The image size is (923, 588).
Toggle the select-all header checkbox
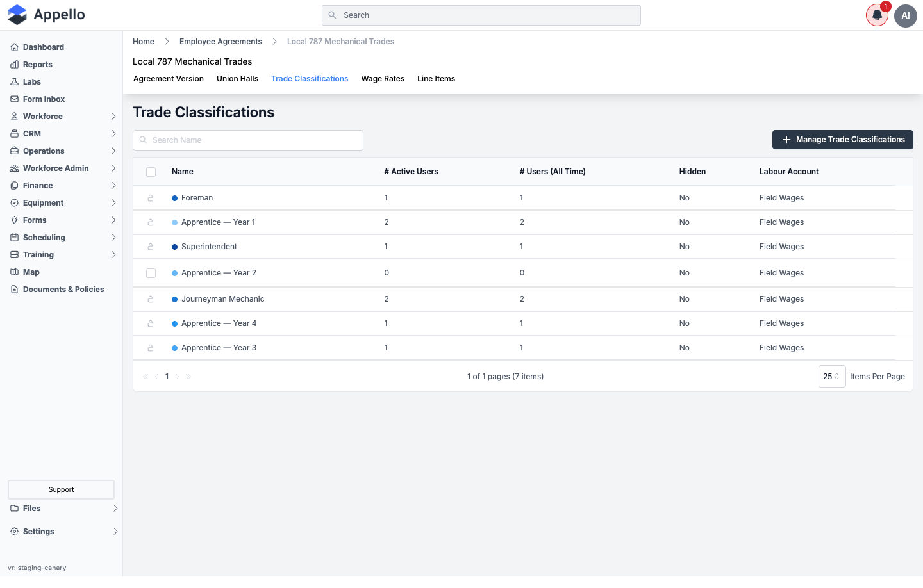coord(151,172)
